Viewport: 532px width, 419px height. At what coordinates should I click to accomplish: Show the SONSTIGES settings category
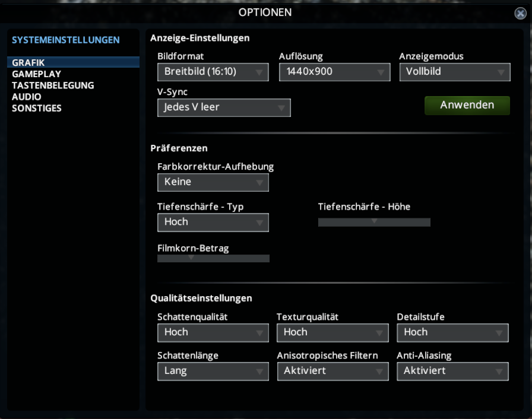37,108
